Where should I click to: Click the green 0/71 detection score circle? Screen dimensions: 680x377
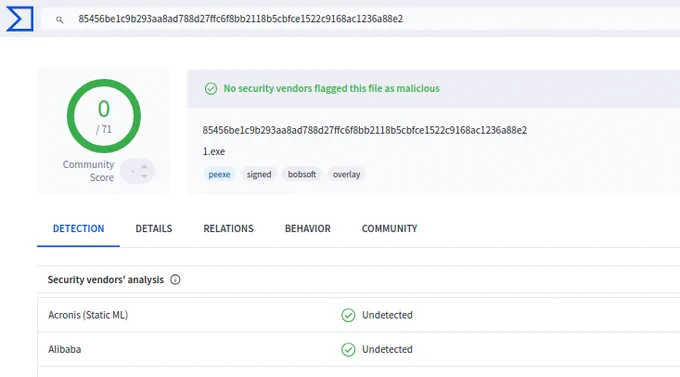[x=104, y=116]
